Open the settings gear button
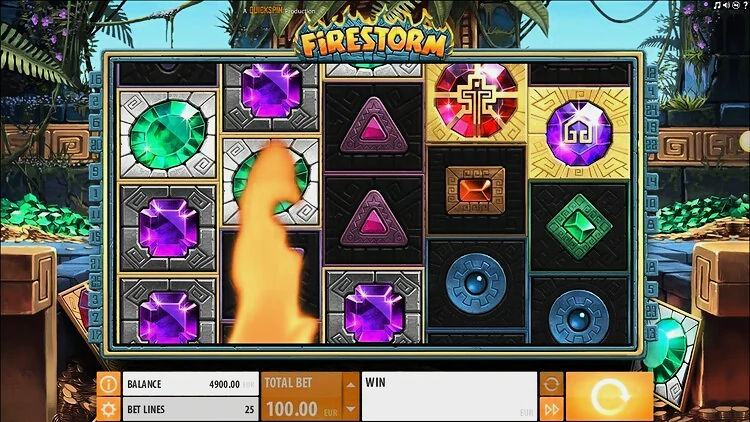The image size is (750, 422). click(x=109, y=410)
